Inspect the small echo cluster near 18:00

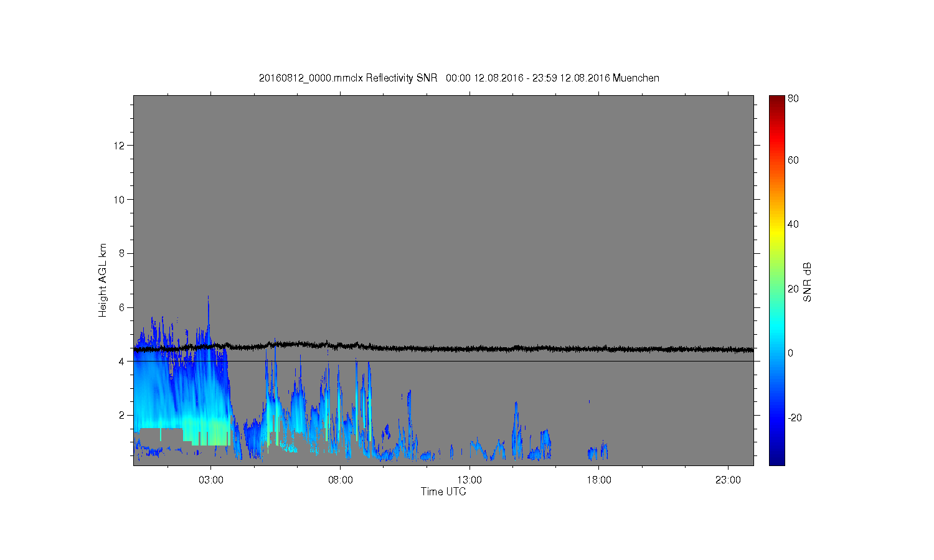[598, 452]
